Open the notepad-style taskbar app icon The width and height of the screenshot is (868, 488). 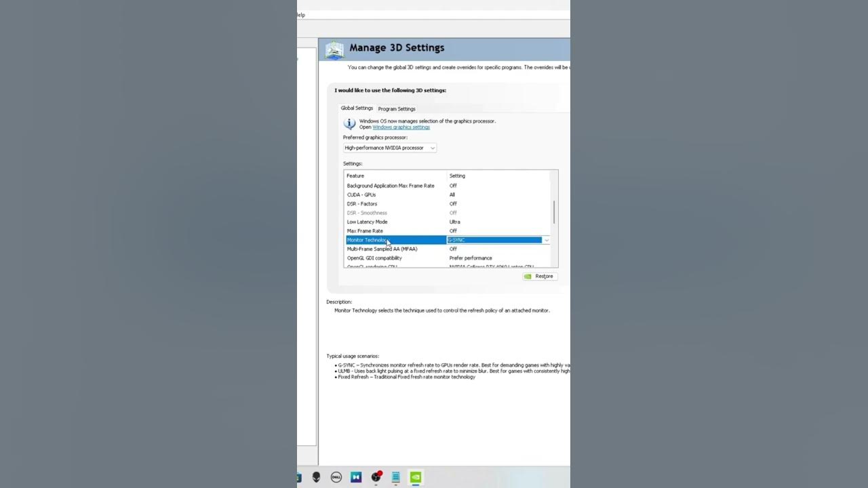pyautogui.click(x=395, y=477)
